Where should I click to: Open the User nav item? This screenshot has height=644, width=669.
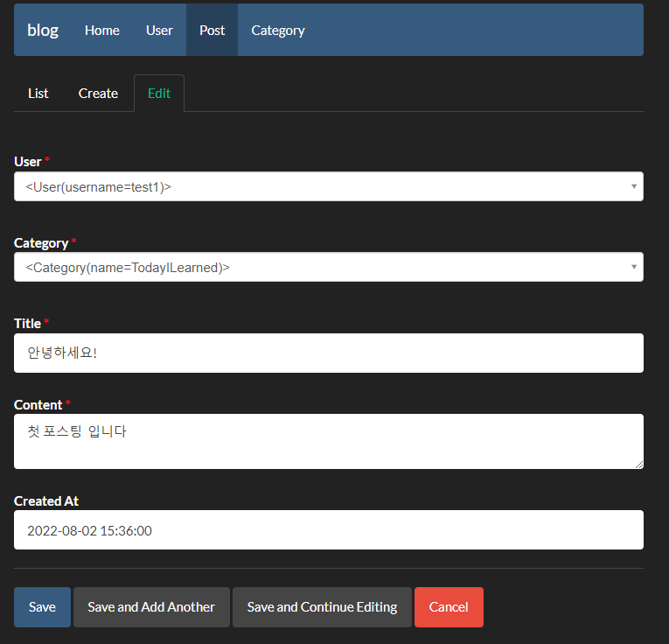[159, 31]
